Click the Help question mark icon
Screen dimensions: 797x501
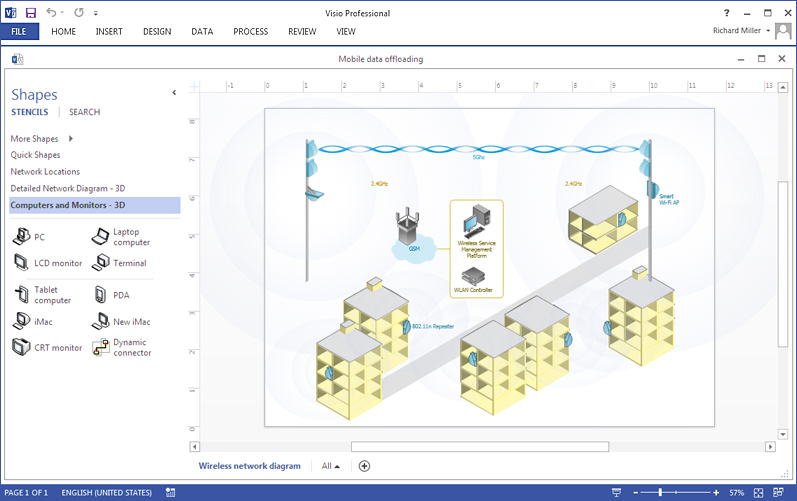[726, 13]
